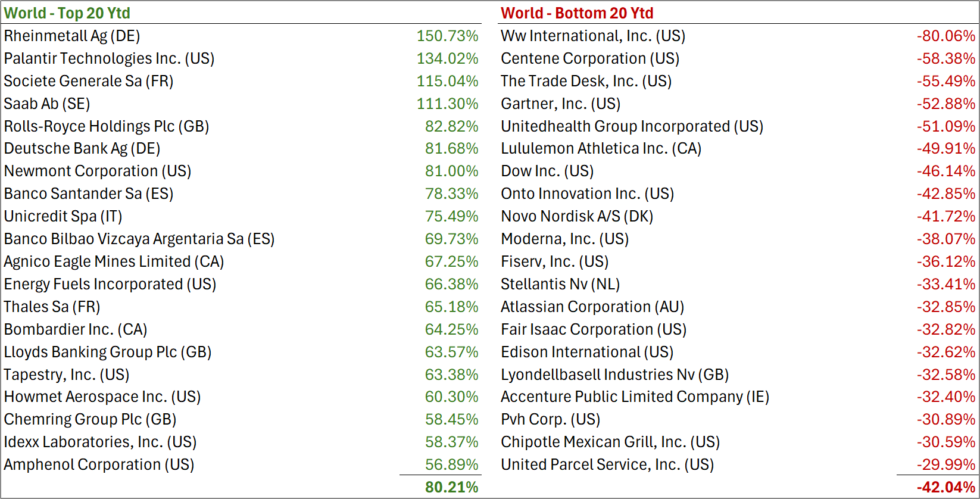The image size is (980, 499).
Task: Click the Dow Inc. (US) cell
Action: 547,171
